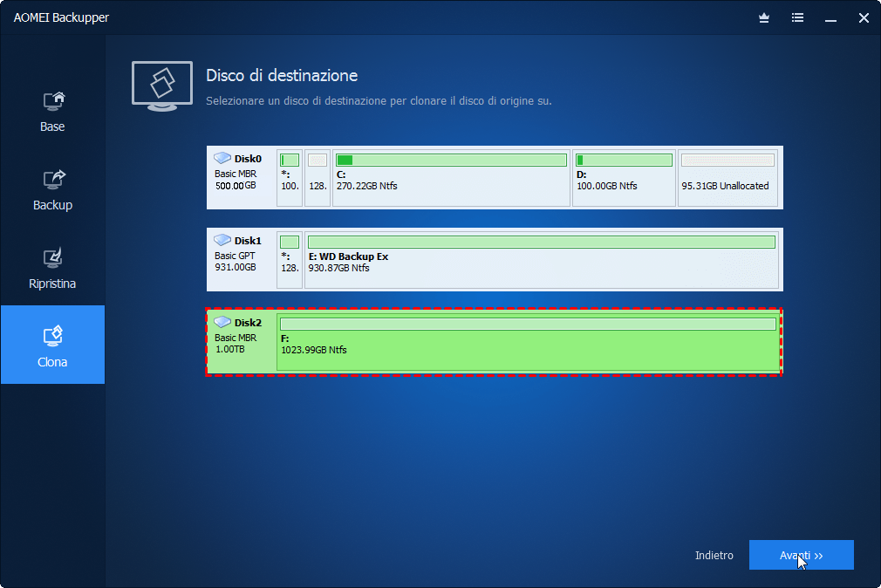Select Disk1 small 128. partition
The image size is (881, 588).
pos(290,260)
